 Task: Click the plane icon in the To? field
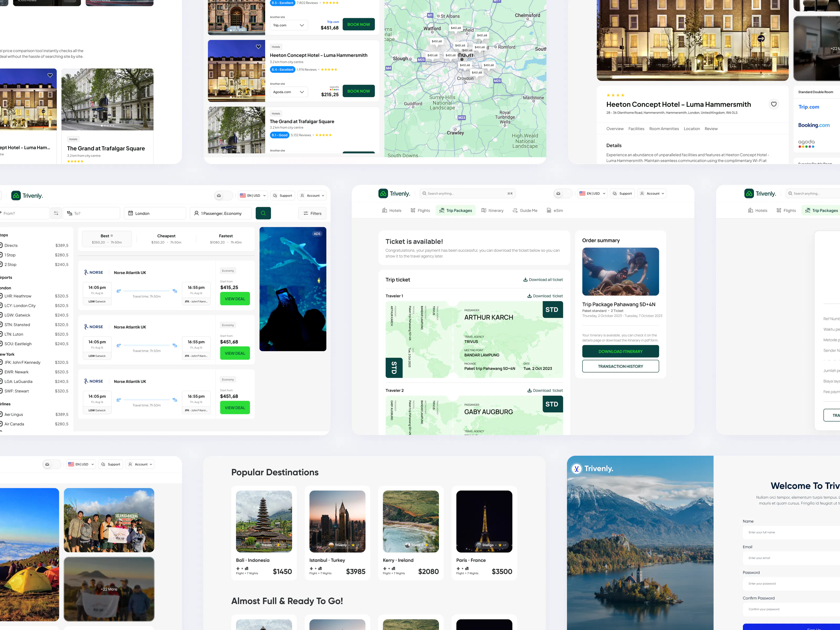tap(70, 213)
